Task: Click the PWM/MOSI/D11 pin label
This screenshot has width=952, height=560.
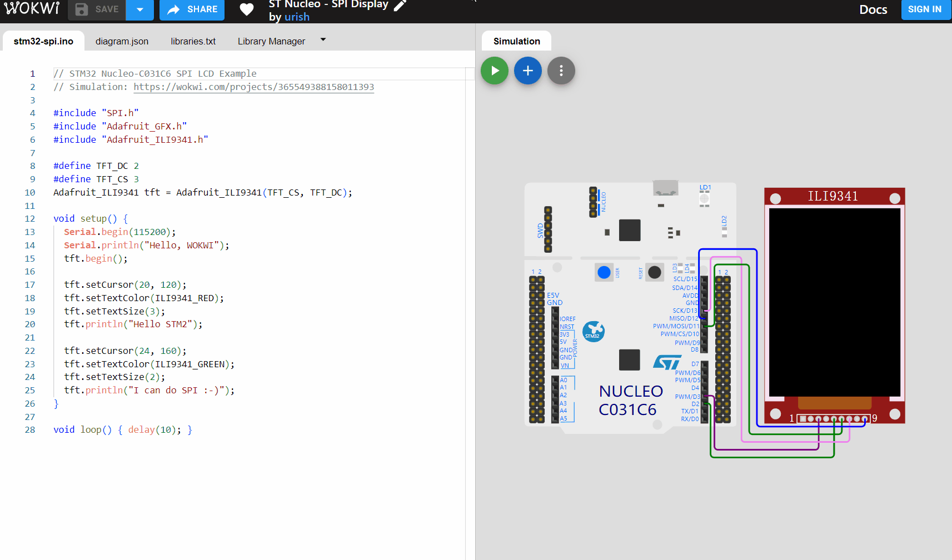Action: click(676, 326)
